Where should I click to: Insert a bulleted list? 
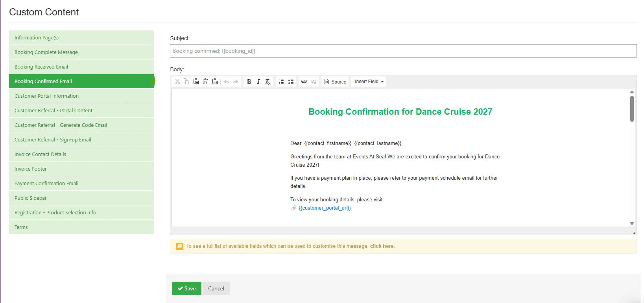291,82
